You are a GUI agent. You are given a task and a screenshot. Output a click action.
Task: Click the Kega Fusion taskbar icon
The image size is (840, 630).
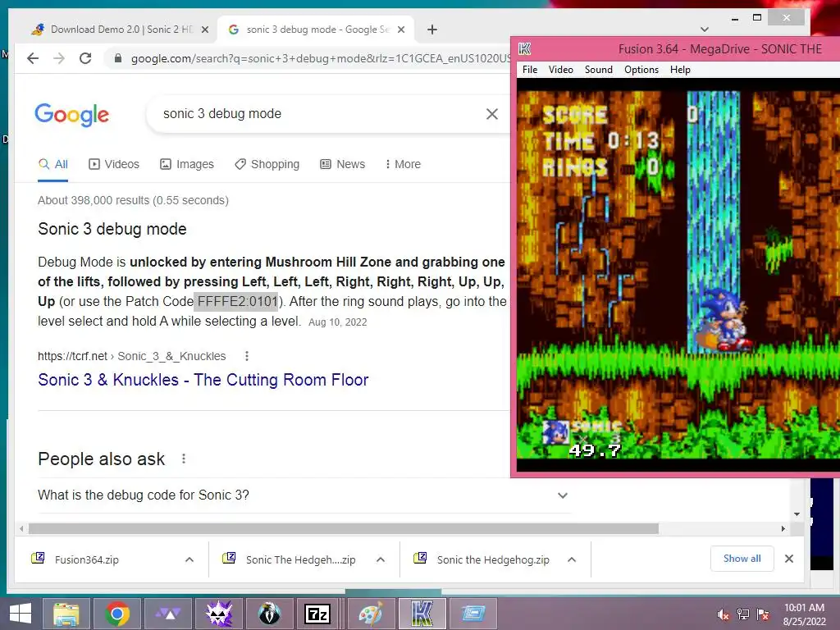click(x=422, y=614)
